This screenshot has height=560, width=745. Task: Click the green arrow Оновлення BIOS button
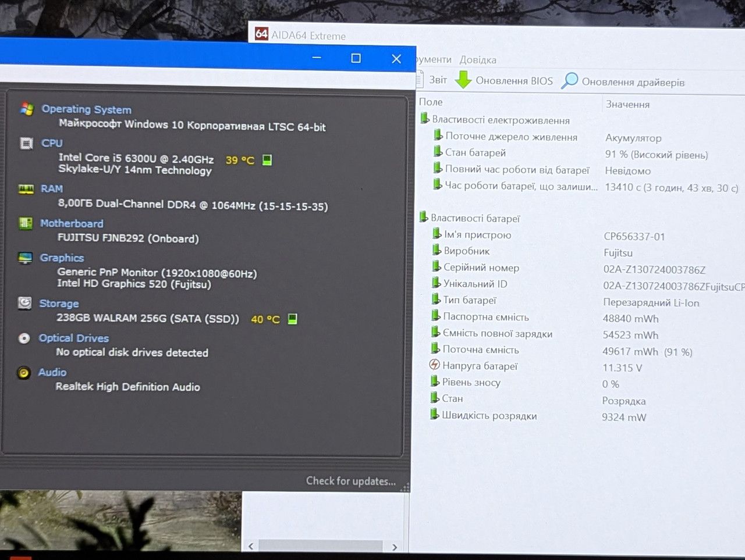(504, 80)
